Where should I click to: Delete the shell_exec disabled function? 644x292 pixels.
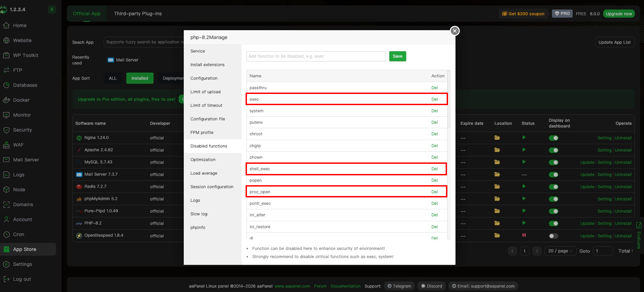point(434,169)
